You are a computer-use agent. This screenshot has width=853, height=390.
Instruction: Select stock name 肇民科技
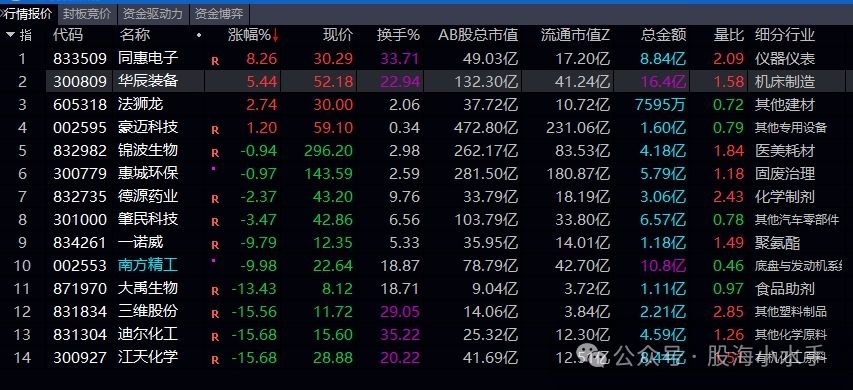pos(148,219)
